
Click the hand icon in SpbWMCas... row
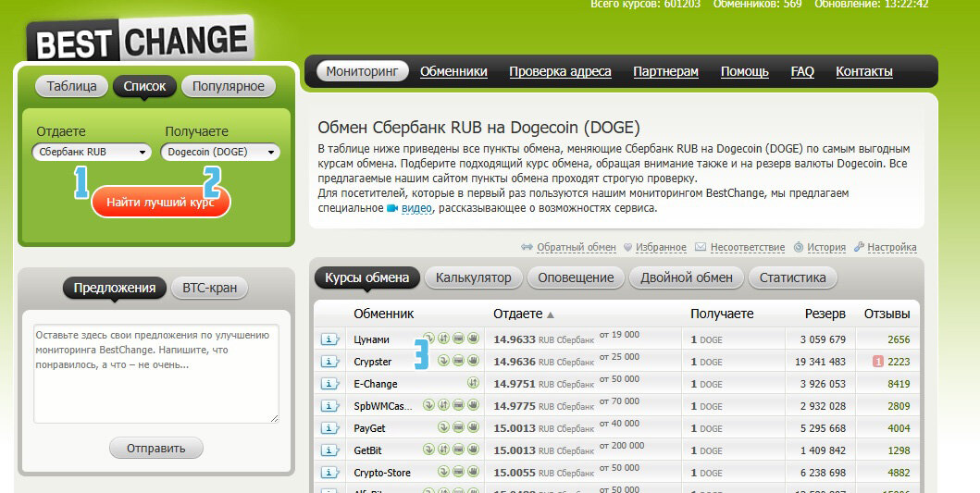tap(473, 405)
